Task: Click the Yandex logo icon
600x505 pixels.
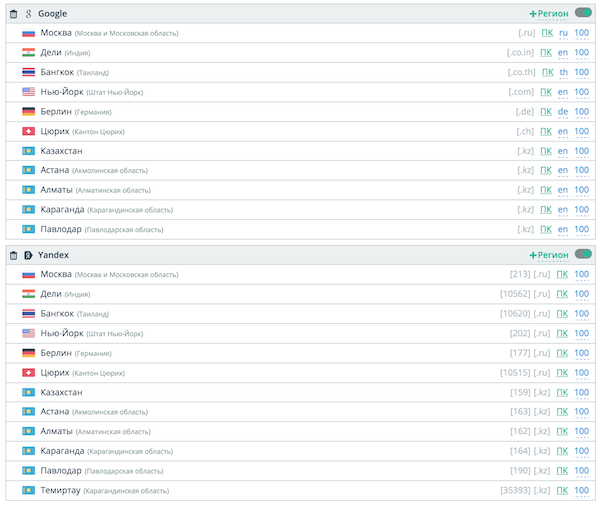Action: pos(28,255)
